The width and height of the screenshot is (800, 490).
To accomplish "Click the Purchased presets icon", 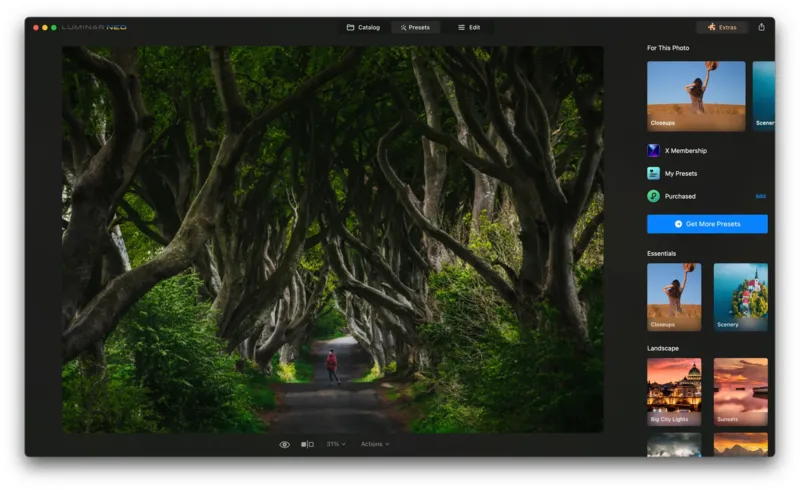I will [x=653, y=196].
